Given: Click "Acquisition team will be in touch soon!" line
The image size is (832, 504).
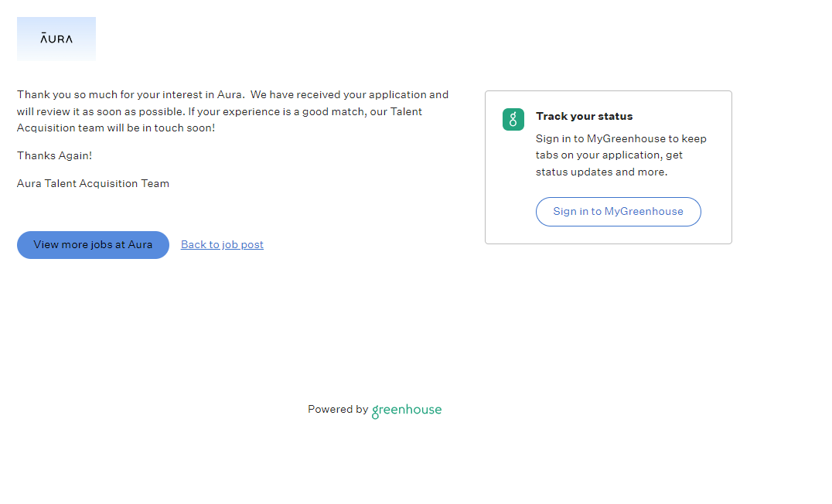Looking at the screenshot, I should pyautogui.click(x=116, y=128).
